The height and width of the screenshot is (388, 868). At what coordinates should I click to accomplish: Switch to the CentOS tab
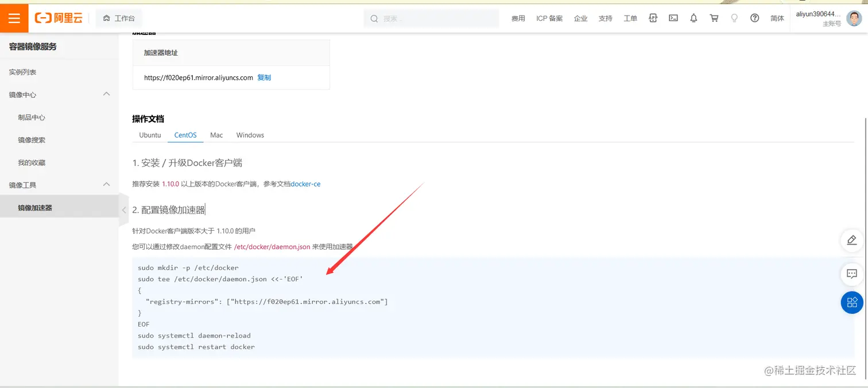[x=185, y=135]
